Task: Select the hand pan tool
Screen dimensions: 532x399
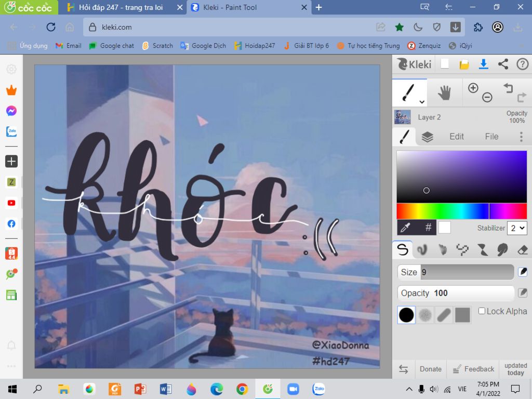Action: click(444, 92)
